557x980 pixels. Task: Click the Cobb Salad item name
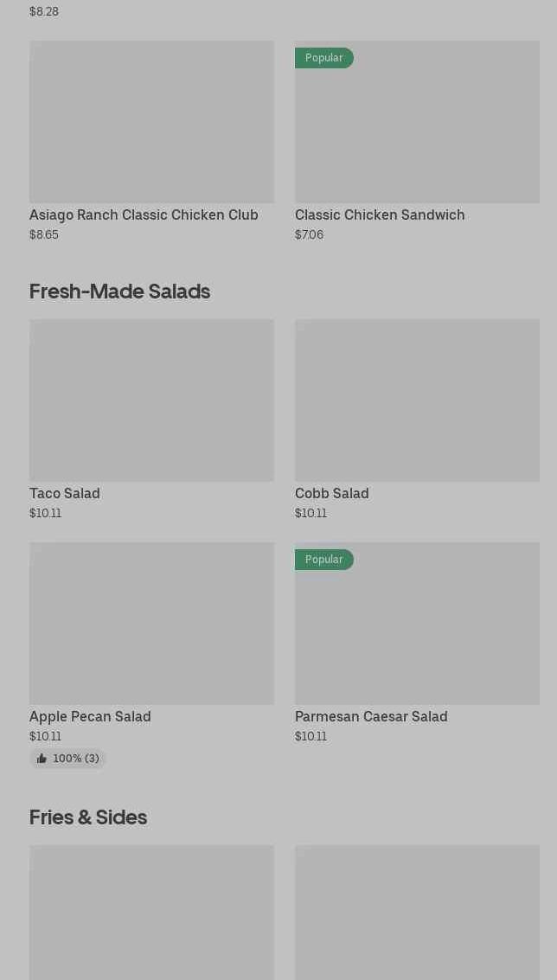tap(332, 494)
